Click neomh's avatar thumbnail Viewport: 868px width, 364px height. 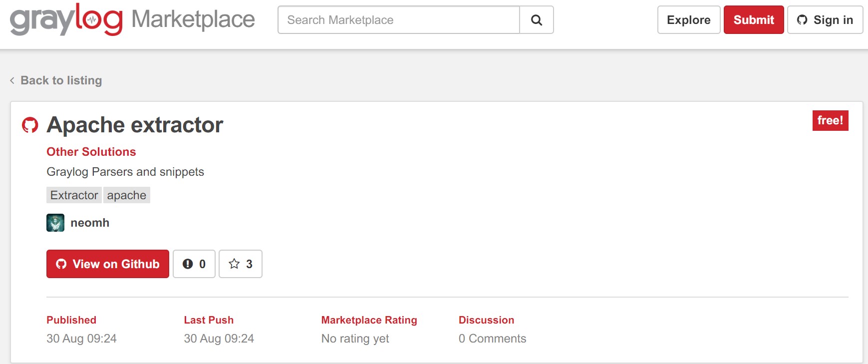coord(55,223)
